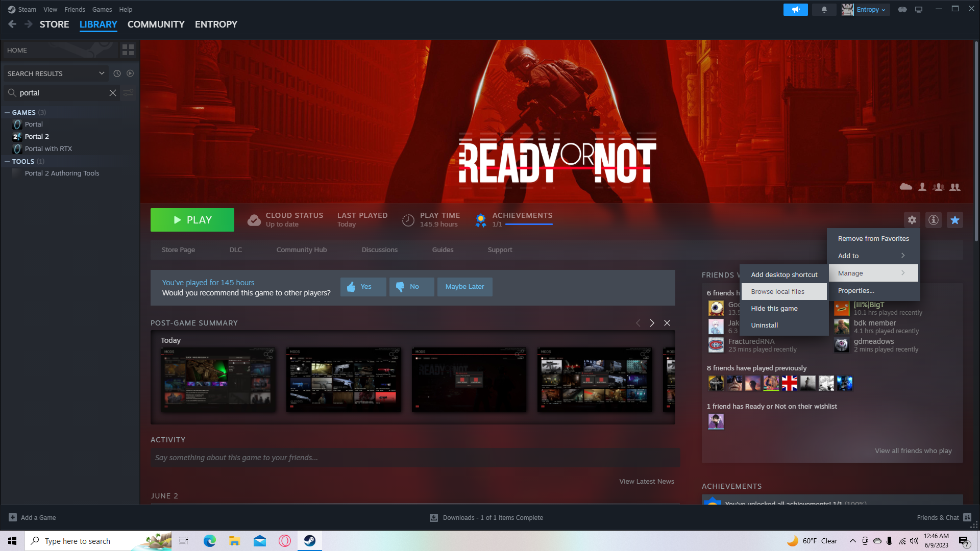
Task: Click Uninstall in context menu
Action: (x=764, y=325)
